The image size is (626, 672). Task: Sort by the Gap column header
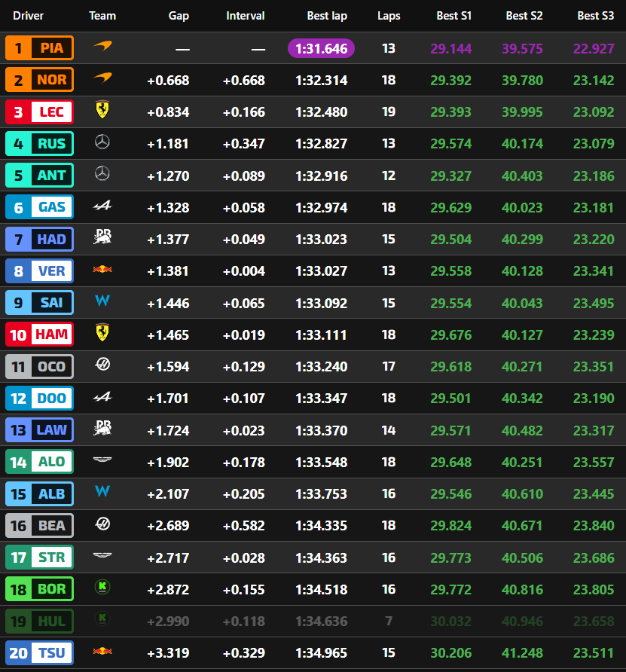click(179, 16)
